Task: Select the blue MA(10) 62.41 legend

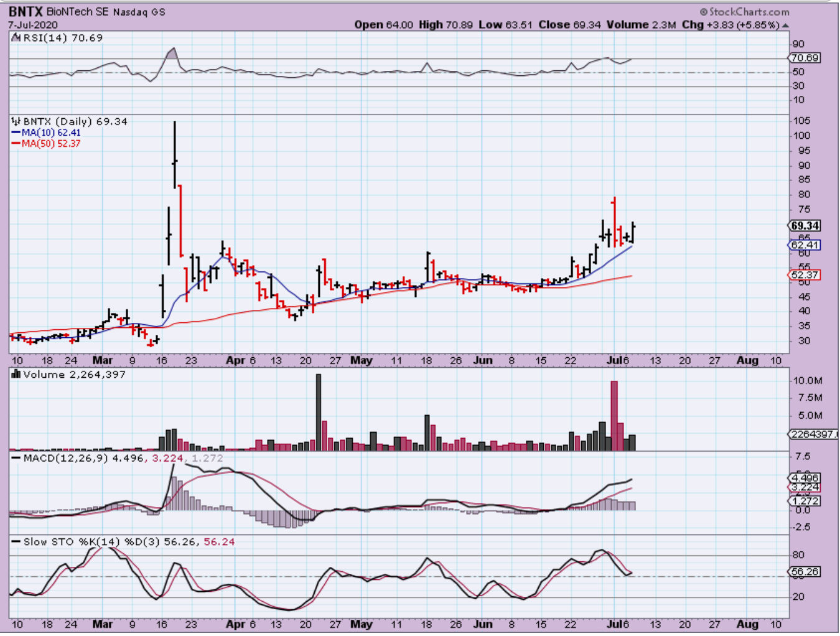Action: (47, 133)
